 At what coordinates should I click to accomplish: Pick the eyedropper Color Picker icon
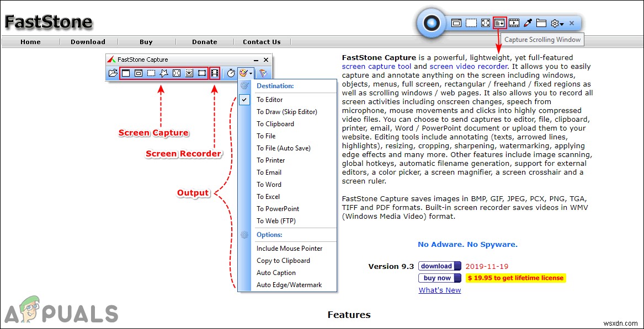pos(528,23)
